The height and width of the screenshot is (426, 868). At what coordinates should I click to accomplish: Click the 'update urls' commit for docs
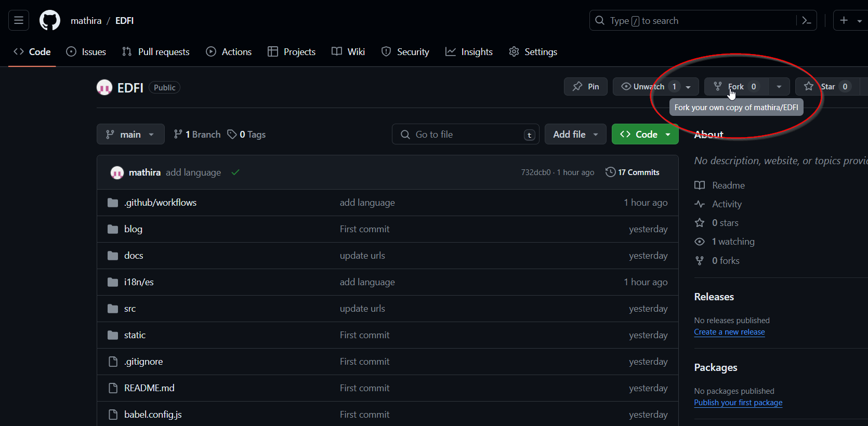point(362,256)
